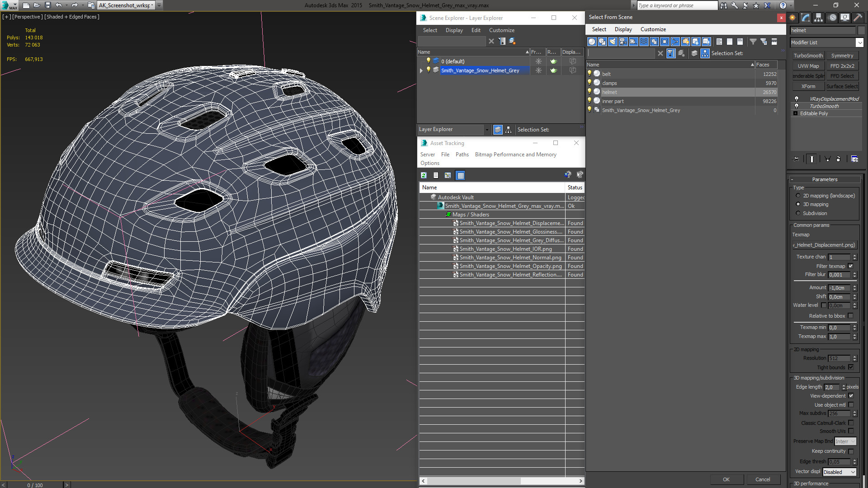Open Select menu in Scene Explorer
The image size is (868, 488).
coord(430,30)
